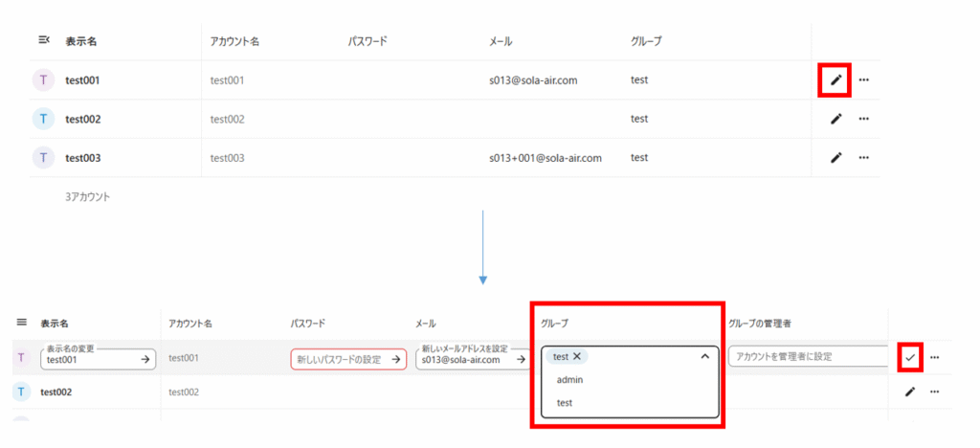This screenshot has width=980, height=448.
Task: Click the s013+001@sola-air.com email cell
Action: click(x=545, y=158)
